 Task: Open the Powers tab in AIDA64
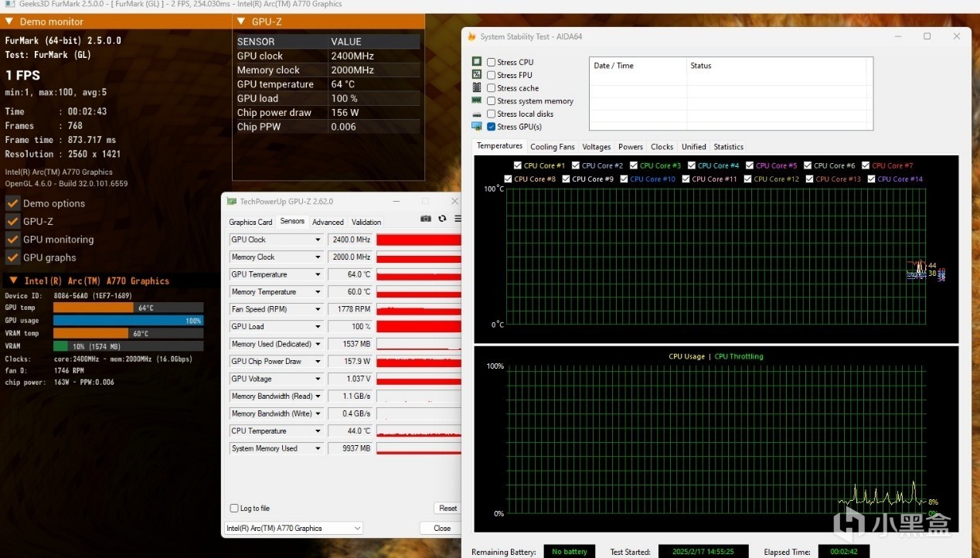point(631,147)
